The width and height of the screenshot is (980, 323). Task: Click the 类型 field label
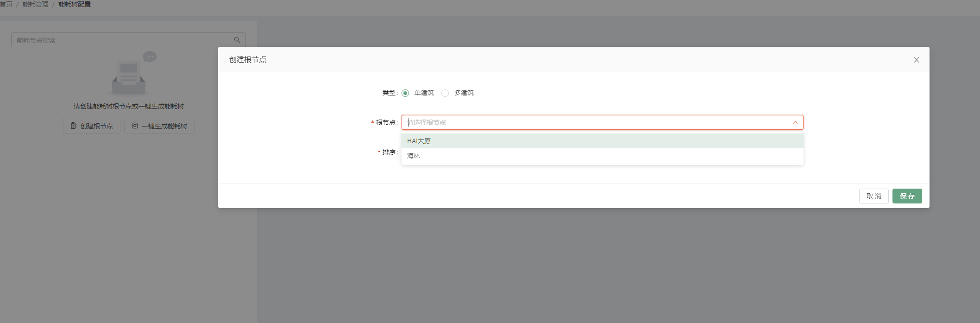point(390,93)
